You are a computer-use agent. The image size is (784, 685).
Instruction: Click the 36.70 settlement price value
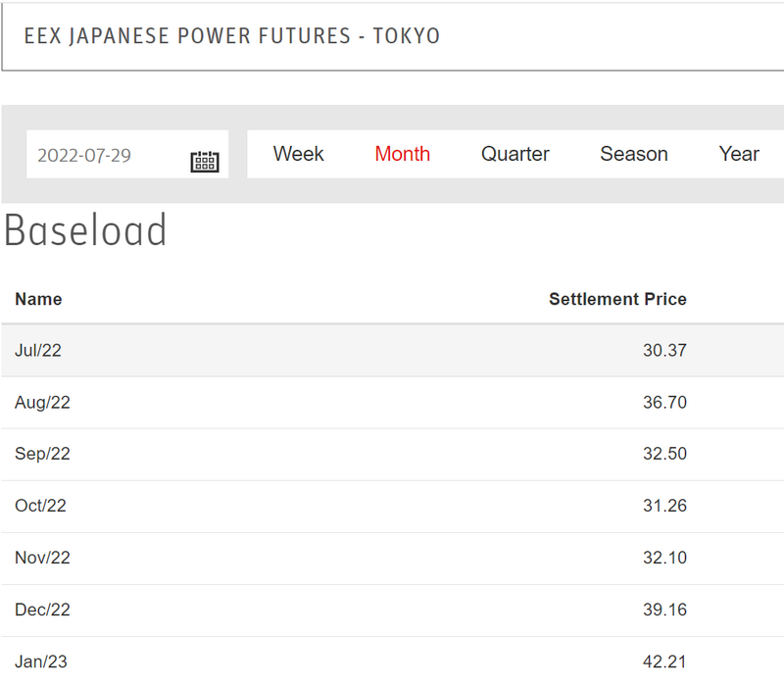pyautogui.click(x=664, y=402)
